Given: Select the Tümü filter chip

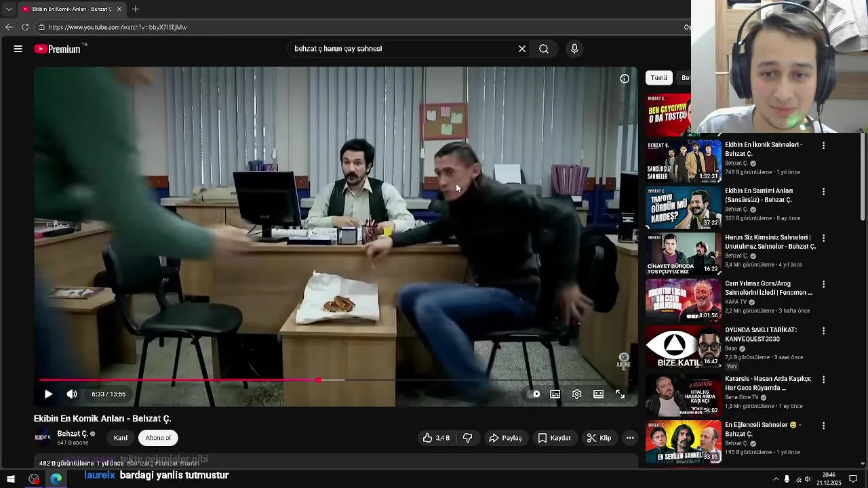Looking at the screenshot, I should 659,78.
